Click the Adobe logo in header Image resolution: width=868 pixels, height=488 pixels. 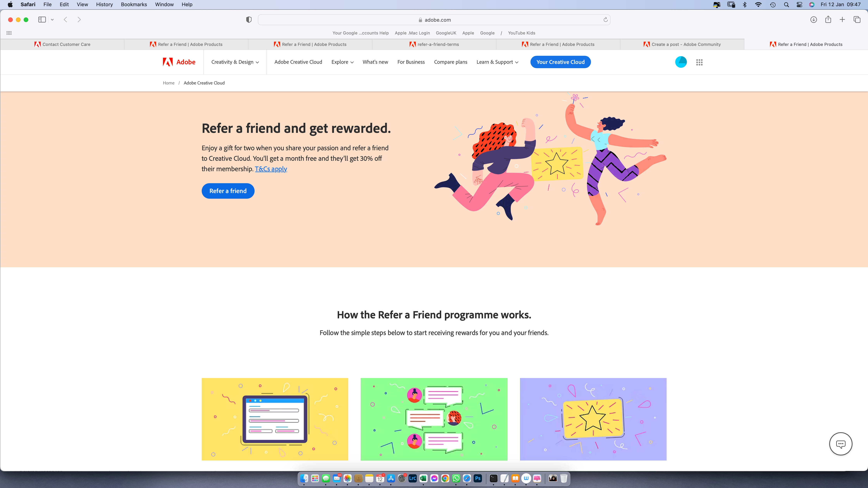179,62
